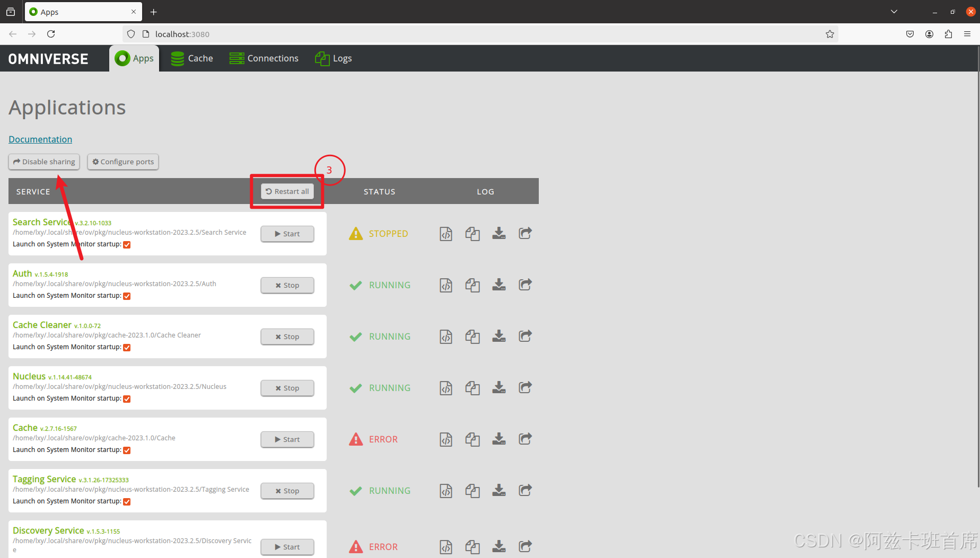Screen dimensions: 980x558
Task: Toggle Auth launch on startup checkbox
Action: [127, 296]
